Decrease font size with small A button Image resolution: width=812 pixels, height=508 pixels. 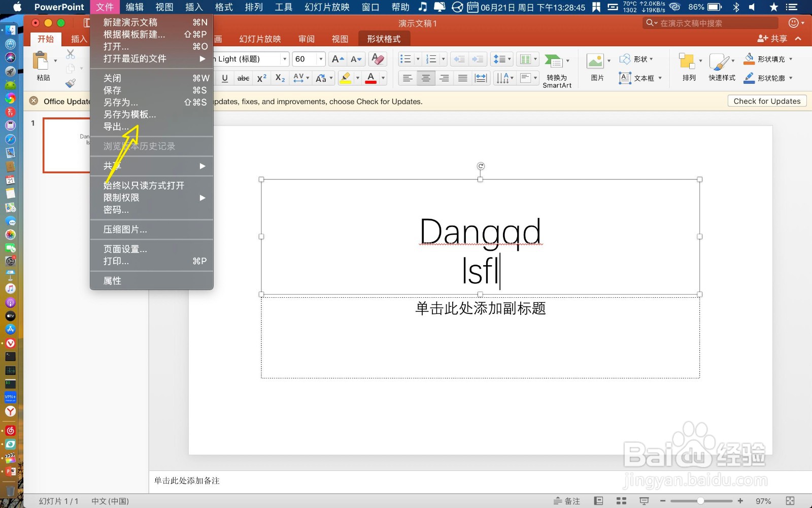[356, 59]
